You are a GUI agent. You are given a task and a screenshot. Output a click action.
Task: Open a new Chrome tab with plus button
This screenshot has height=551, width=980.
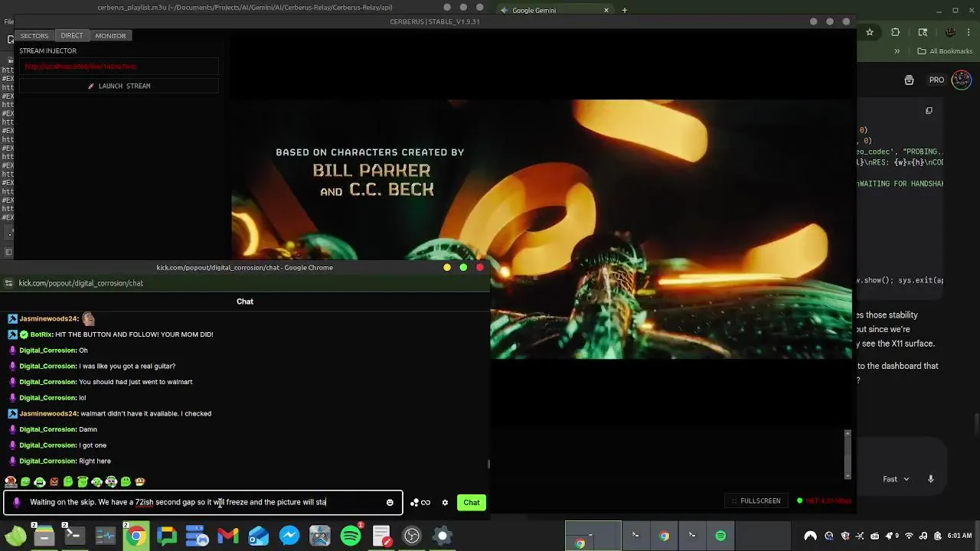pos(625,11)
